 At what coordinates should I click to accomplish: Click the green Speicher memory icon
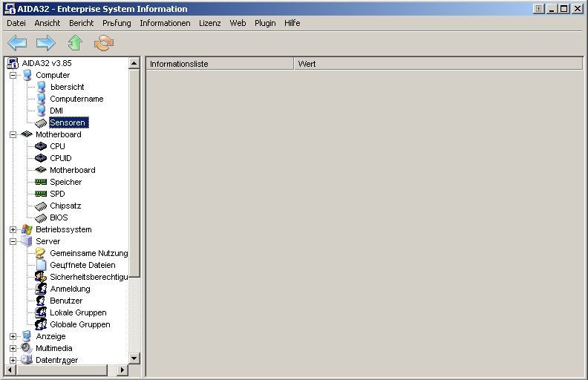(x=41, y=182)
